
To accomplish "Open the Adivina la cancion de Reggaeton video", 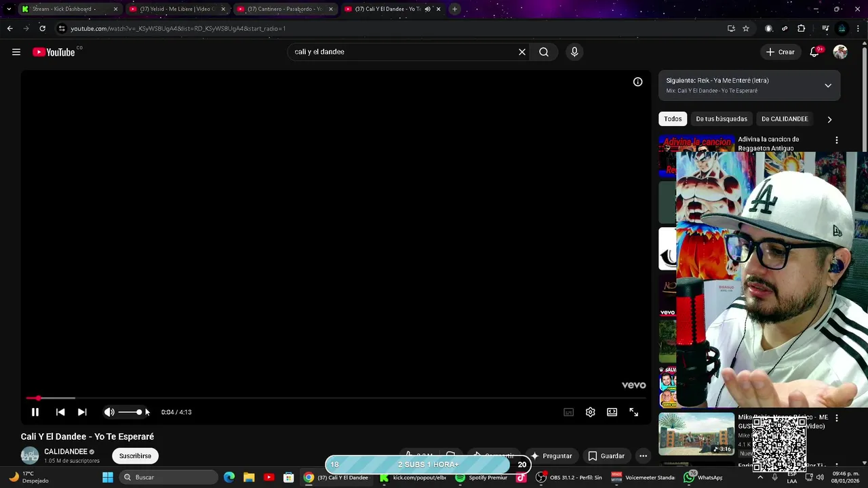I will pyautogui.click(x=768, y=144).
